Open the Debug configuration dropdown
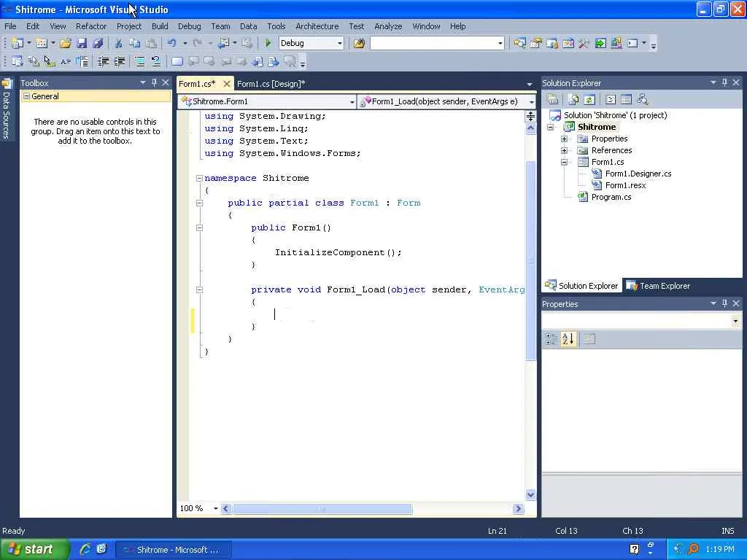Screen dimensions: 747x560 coord(339,44)
